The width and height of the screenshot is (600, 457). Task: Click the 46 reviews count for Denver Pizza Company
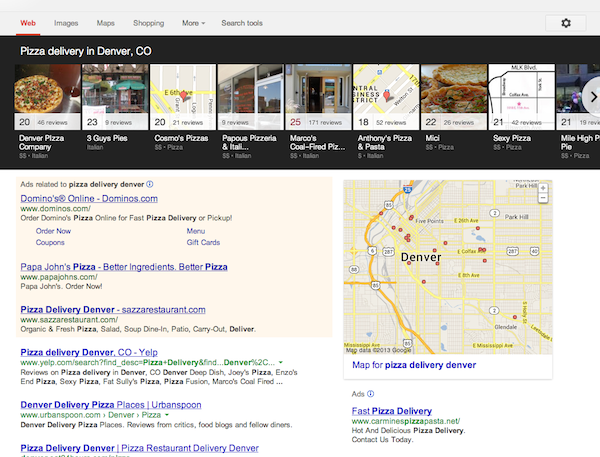click(52, 122)
